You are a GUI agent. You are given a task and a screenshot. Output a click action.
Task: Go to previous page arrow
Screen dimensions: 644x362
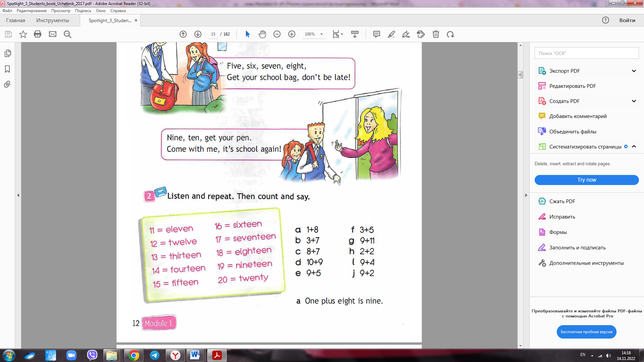[x=183, y=34]
